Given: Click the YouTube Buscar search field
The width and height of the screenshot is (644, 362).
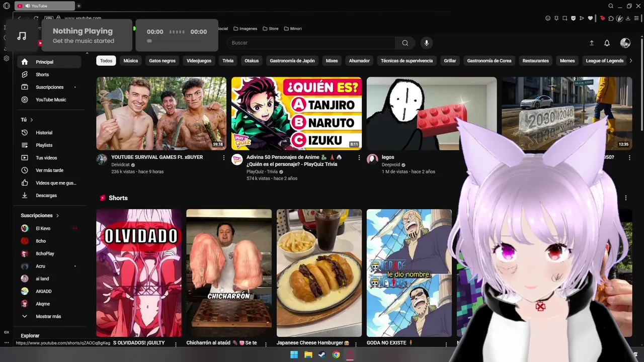Looking at the screenshot, I should [x=310, y=43].
